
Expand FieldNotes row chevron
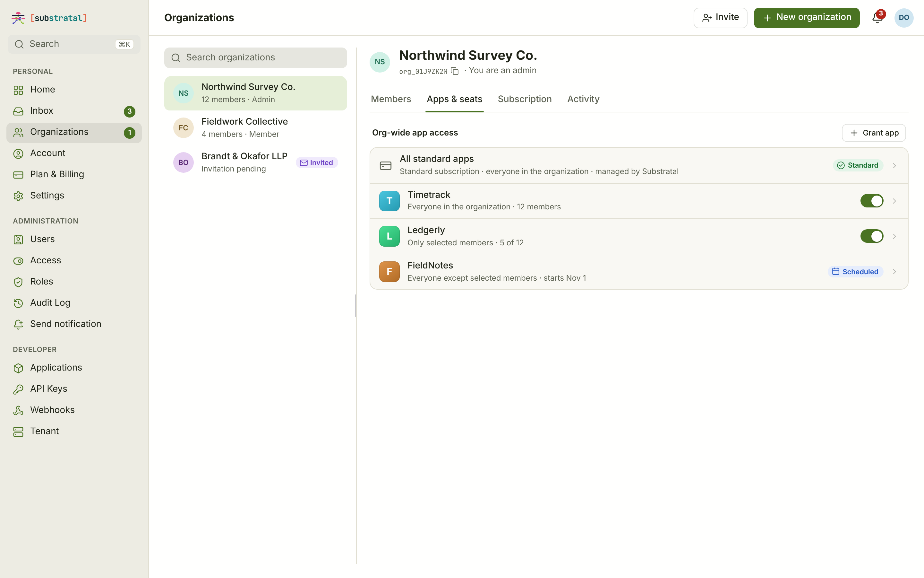click(x=894, y=272)
